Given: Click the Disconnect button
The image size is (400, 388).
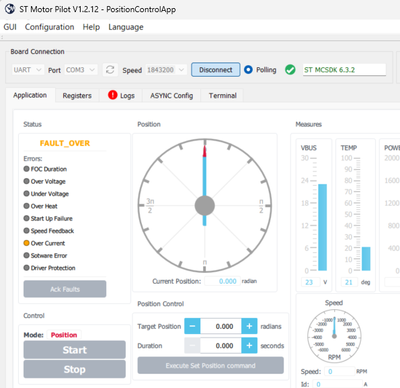Looking at the screenshot, I should pyautogui.click(x=216, y=70).
